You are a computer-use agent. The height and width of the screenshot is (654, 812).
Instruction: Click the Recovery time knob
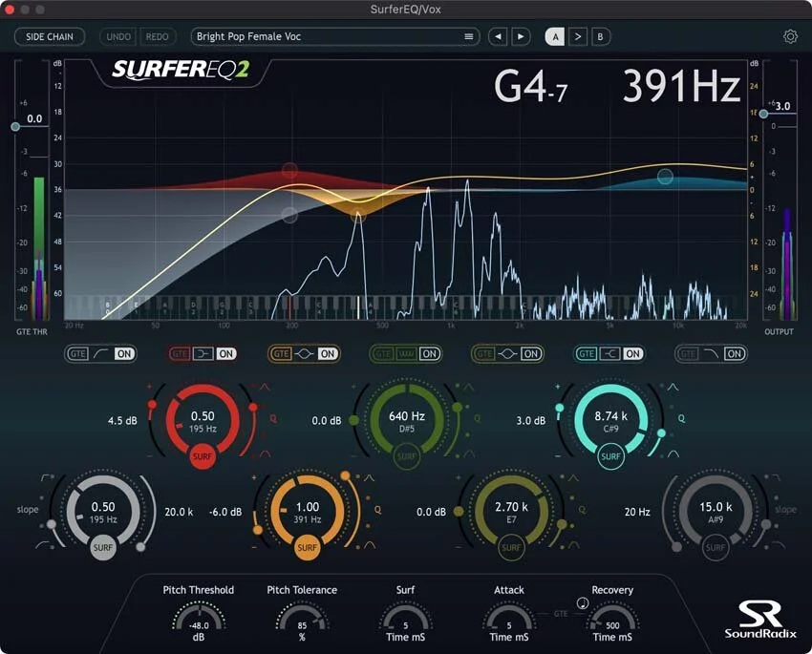pos(612,618)
